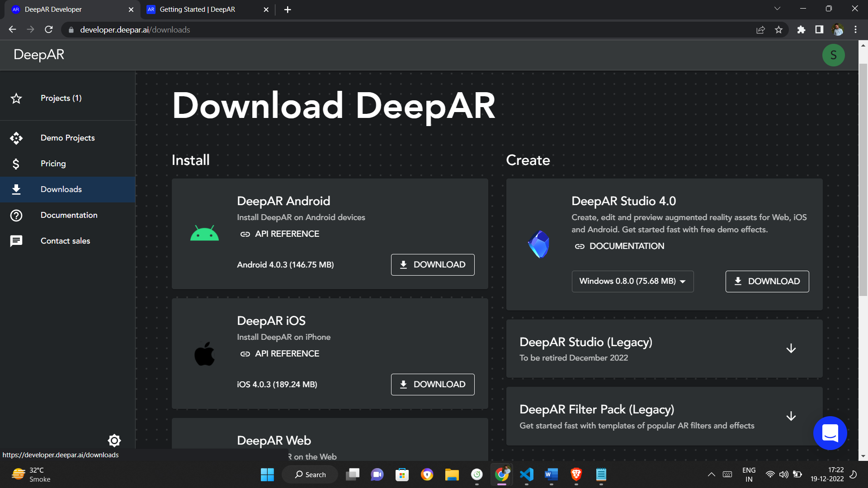Download DeepAR iOS SDK
The width and height of the screenshot is (868, 488).
433,385
